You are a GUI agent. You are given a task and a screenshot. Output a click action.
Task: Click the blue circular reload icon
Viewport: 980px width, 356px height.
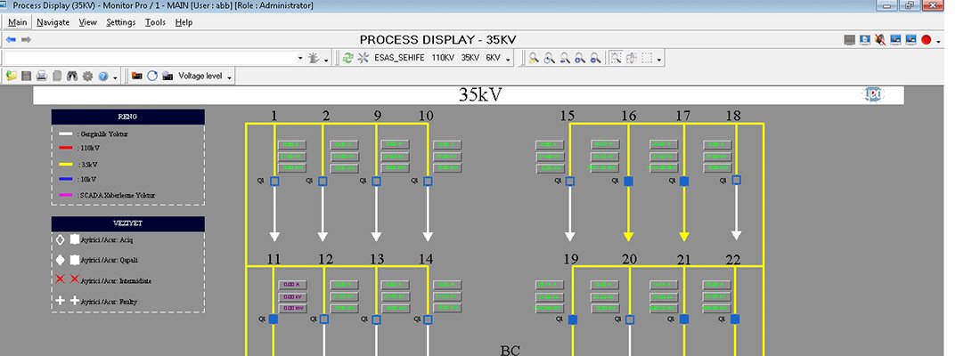click(152, 77)
